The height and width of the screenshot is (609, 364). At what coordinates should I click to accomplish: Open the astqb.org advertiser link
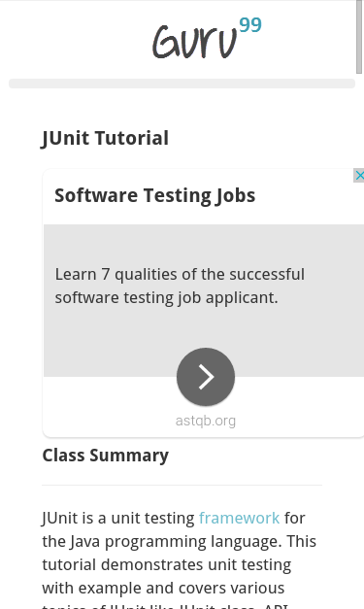tap(206, 421)
